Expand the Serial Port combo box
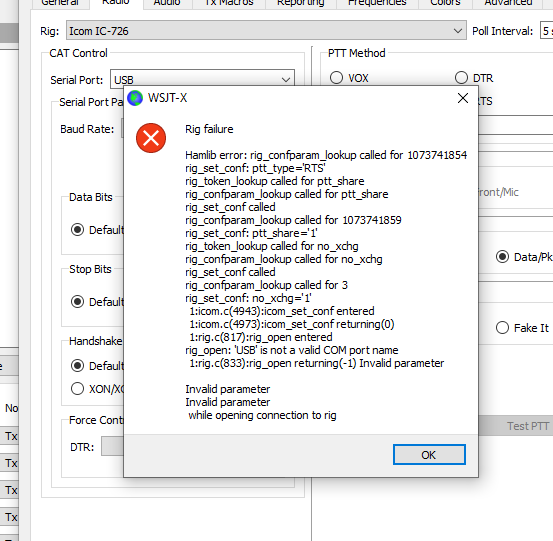This screenshot has width=553, height=541. click(x=202, y=79)
